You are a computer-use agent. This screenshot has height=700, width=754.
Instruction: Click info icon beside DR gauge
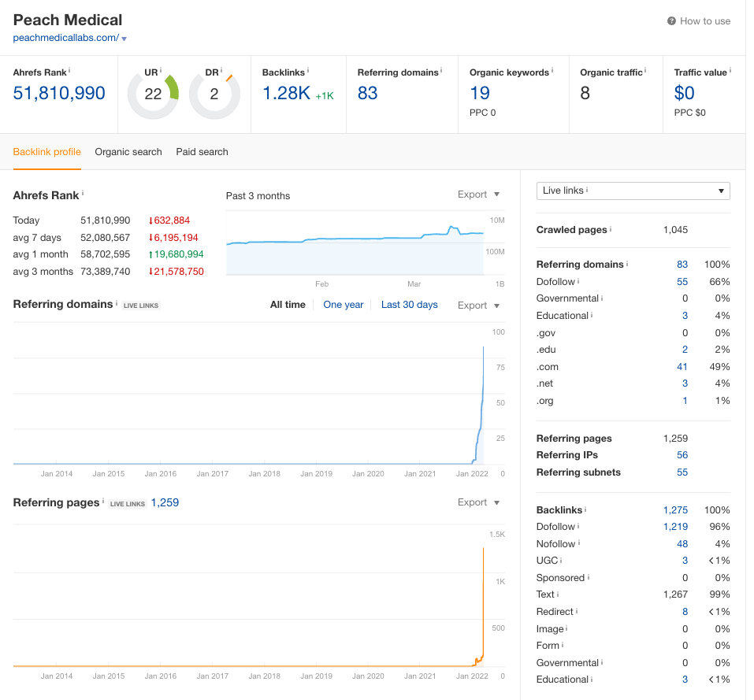pos(221,71)
